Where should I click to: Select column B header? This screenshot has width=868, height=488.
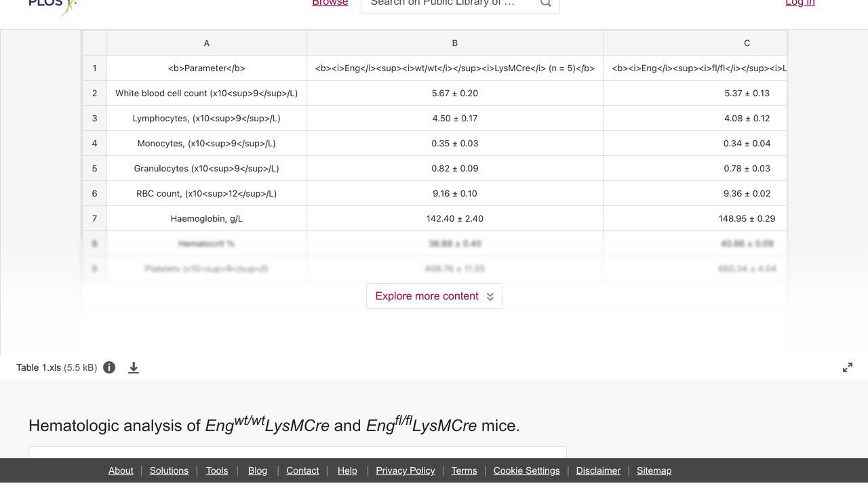[455, 43]
